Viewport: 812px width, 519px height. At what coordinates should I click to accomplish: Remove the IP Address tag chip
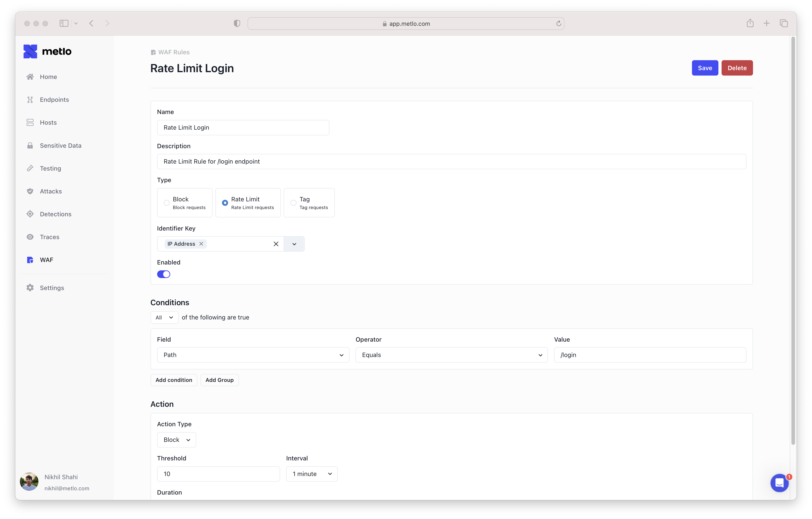[x=201, y=244]
